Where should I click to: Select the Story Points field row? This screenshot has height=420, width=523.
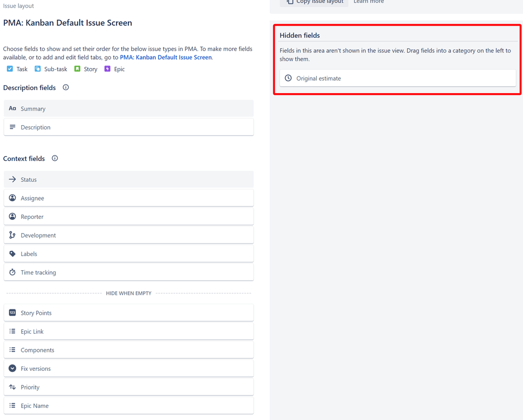129,313
